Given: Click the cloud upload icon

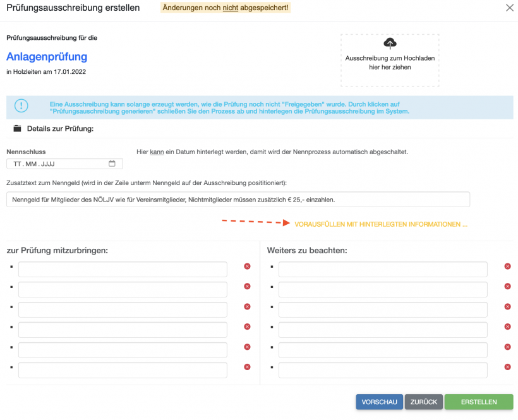Looking at the screenshot, I should click(390, 43).
